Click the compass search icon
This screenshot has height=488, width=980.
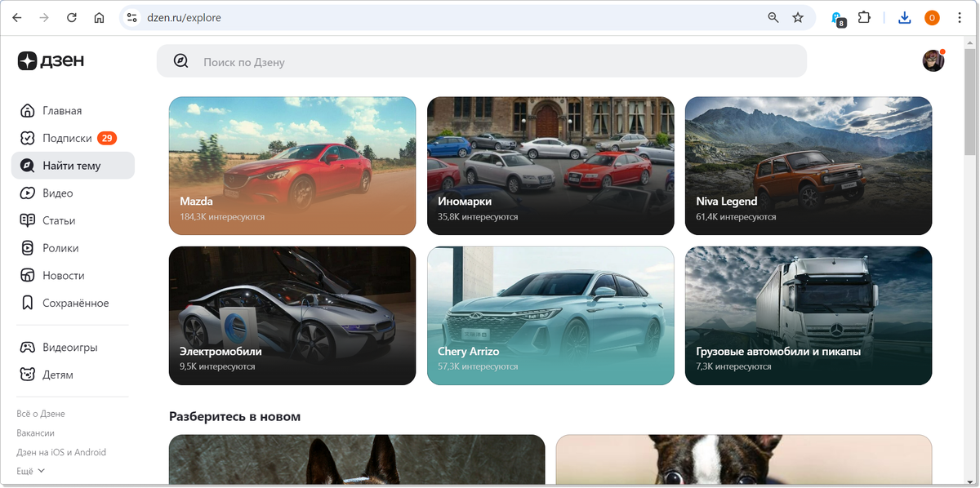point(181,61)
